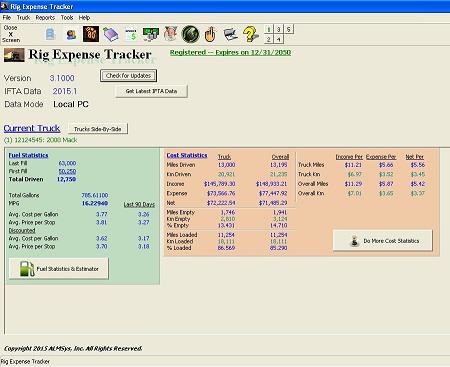Click the Truck Miles Driven value 13,000

(227, 165)
